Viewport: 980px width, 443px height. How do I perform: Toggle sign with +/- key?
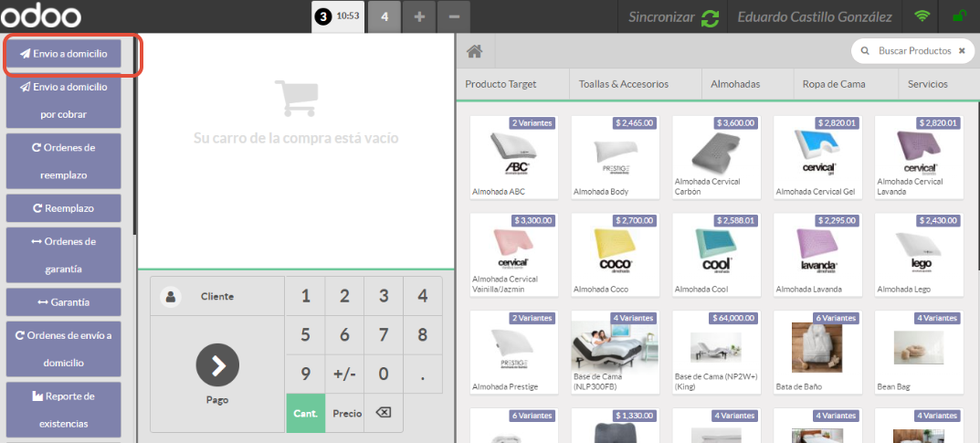point(344,374)
